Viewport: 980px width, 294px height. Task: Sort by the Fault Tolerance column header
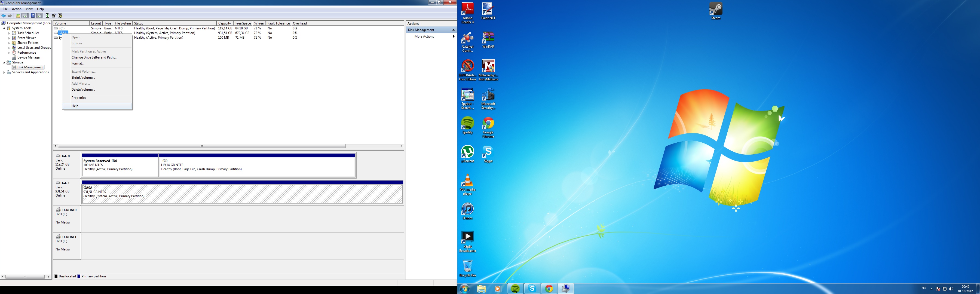point(278,24)
